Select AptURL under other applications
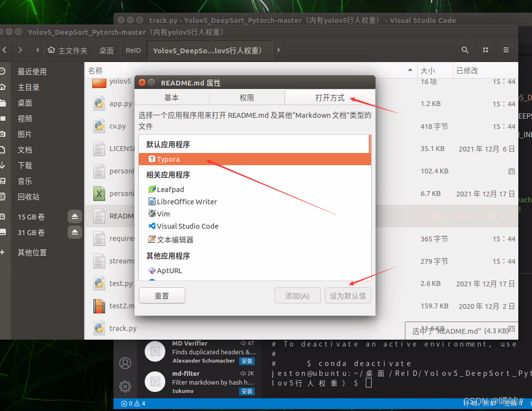The height and width of the screenshot is (411, 532). (254, 271)
